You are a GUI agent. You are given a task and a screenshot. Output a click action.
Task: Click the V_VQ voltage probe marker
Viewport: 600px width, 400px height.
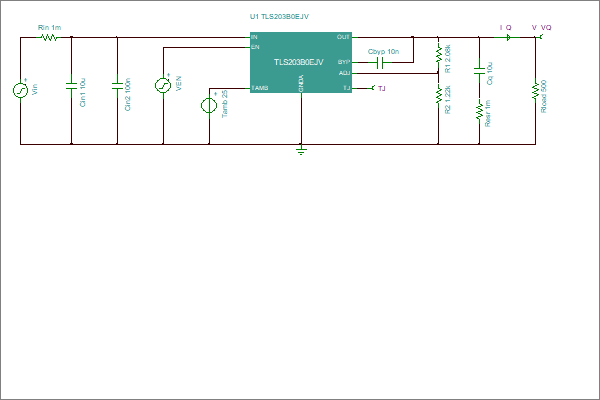(540, 37)
